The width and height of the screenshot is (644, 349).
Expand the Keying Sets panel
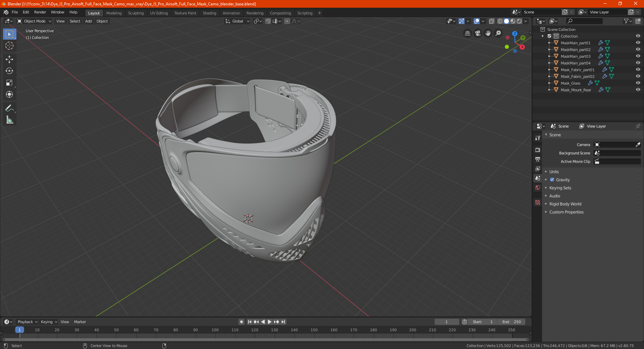point(560,188)
